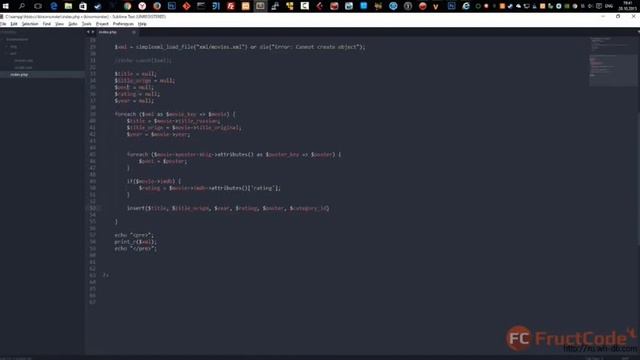Screen dimensions: 640x360
Task: Click the foreach attributes() line
Action: [234, 155]
